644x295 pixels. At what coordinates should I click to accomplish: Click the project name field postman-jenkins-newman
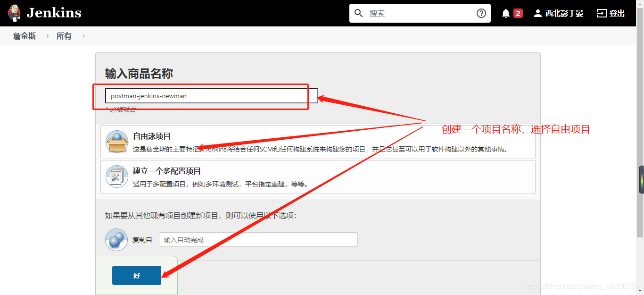(212, 96)
